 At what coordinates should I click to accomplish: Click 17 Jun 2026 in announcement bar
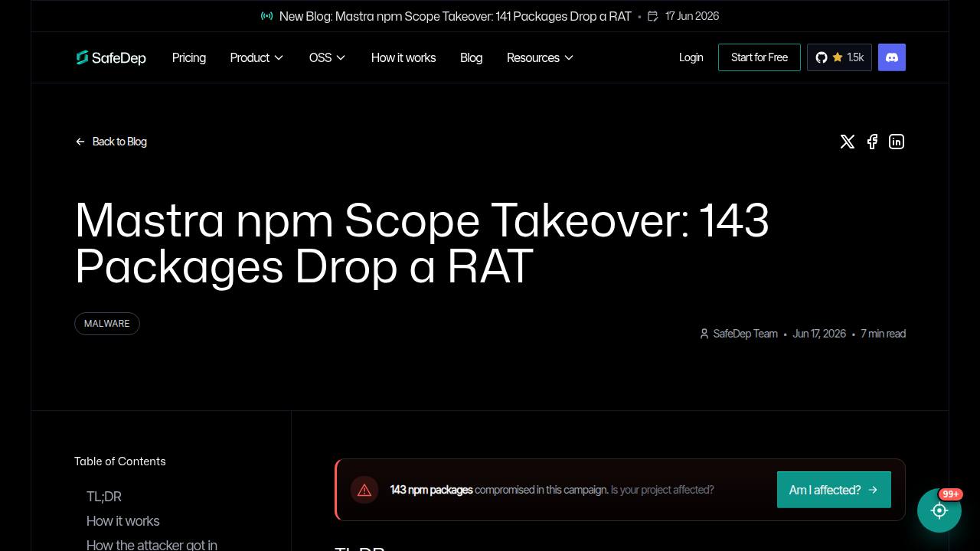[692, 16]
